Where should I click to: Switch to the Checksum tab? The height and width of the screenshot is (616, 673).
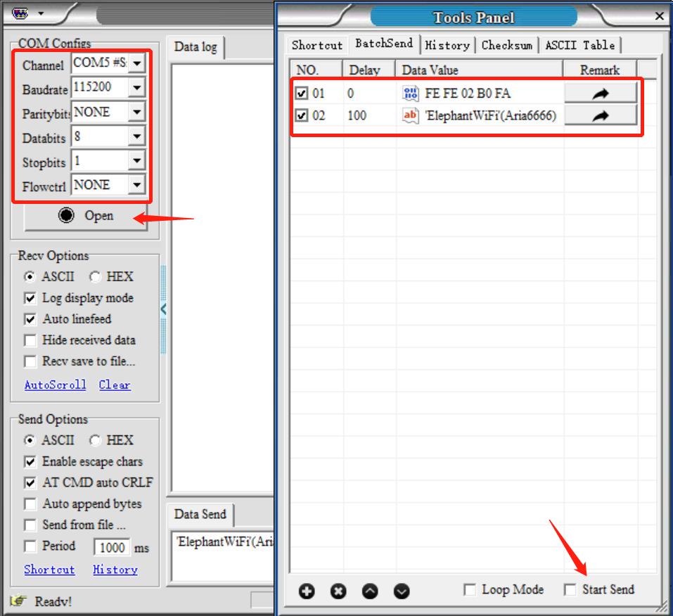point(507,45)
